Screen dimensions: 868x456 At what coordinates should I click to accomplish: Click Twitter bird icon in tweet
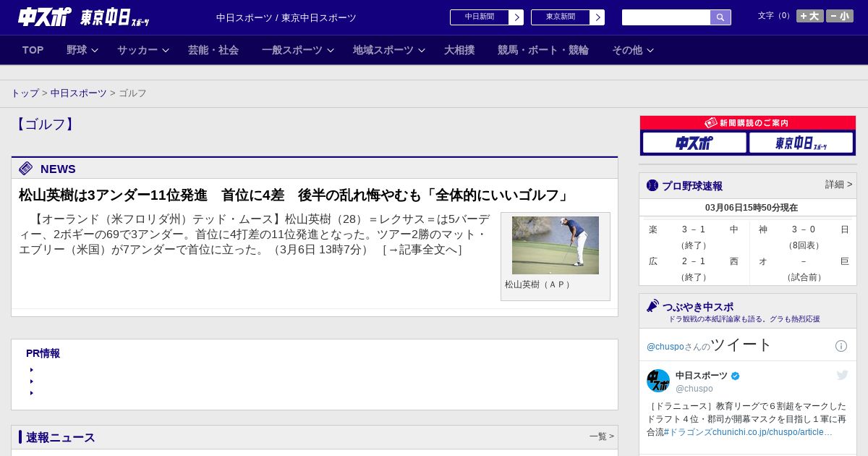pos(842,375)
